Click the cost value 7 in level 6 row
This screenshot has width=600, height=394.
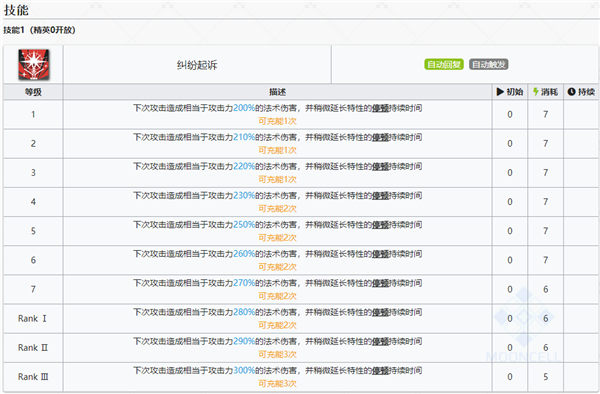(x=546, y=260)
